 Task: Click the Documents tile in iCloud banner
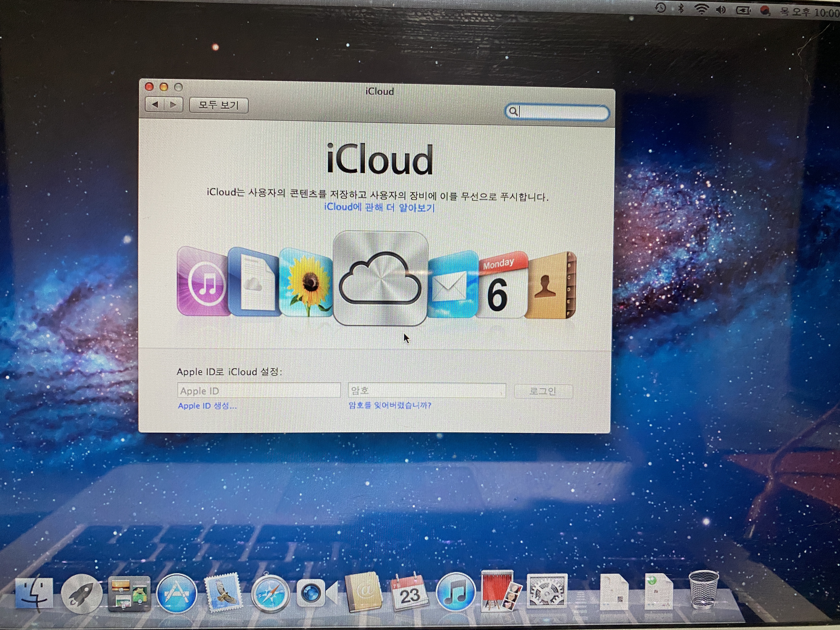(x=253, y=282)
